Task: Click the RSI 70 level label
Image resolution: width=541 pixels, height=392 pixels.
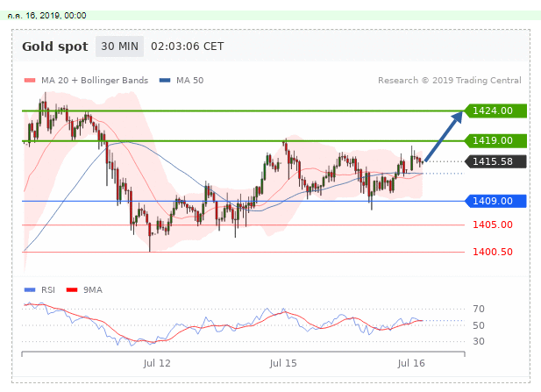Action: click(x=479, y=309)
